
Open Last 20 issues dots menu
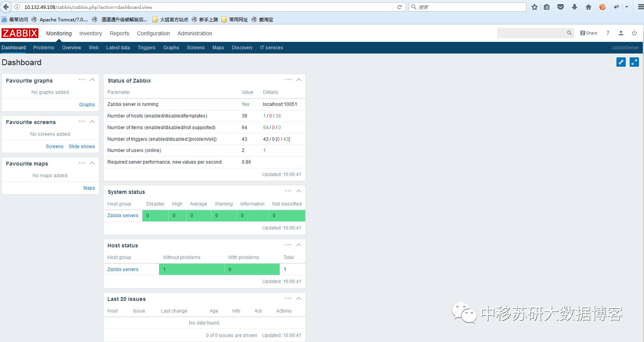coord(288,298)
